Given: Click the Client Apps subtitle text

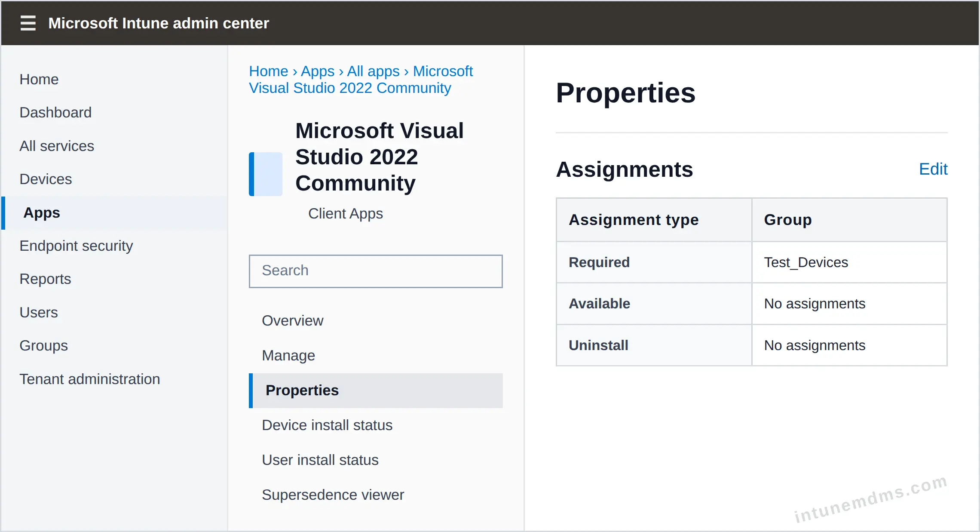Looking at the screenshot, I should coord(345,213).
